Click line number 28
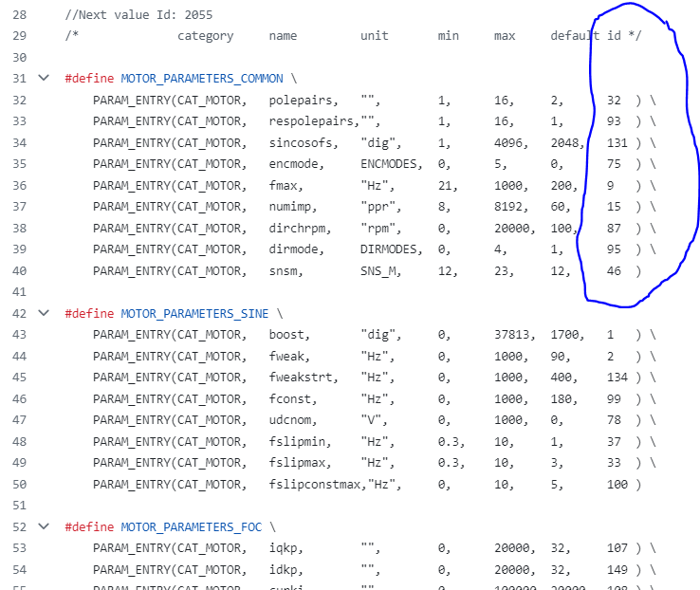 coord(19,15)
